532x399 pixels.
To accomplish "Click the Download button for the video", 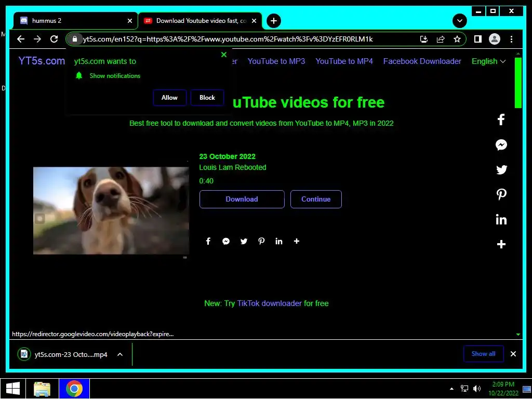I will 242,199.
